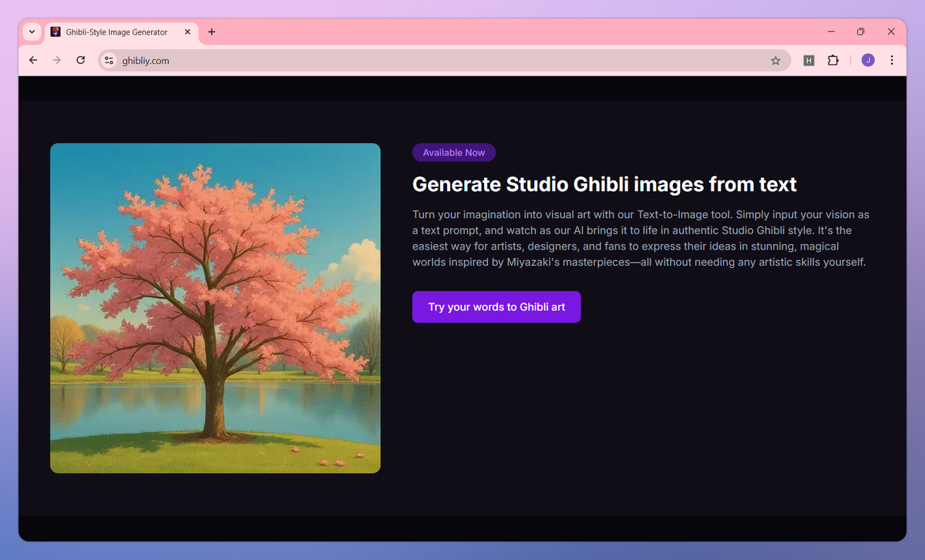Viewport: 925px width, 560px height.
Task: Click the Ghibli tab favicon
Action: tap(55, 32)
